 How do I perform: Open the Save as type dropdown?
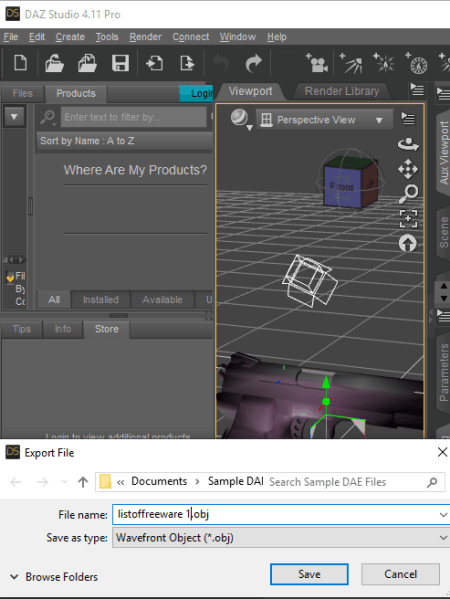[x=443, y=537]
